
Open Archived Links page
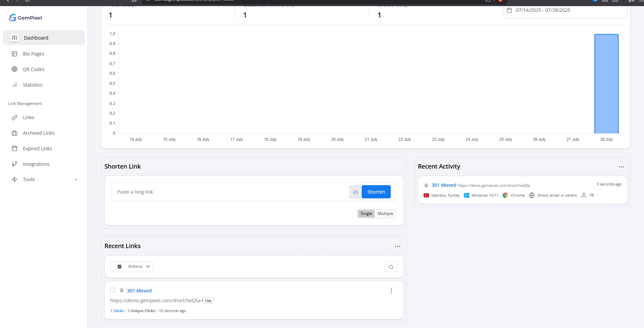(39, 133)
